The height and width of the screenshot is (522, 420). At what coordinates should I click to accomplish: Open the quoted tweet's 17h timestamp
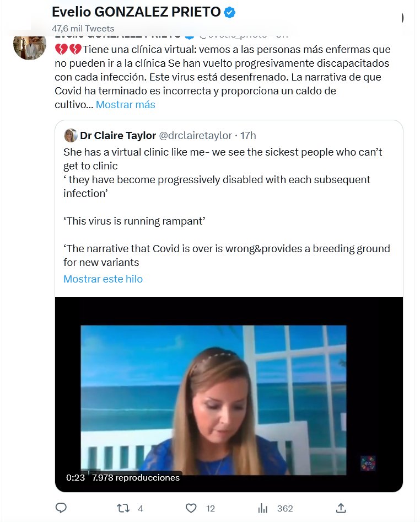pos(248,136)
